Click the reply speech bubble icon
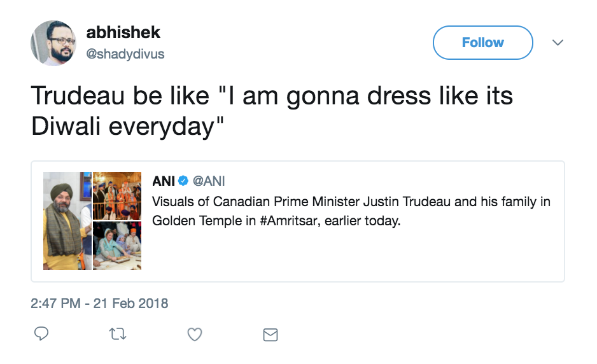Screen dimensions: 597x364 [x=41, y=334]
